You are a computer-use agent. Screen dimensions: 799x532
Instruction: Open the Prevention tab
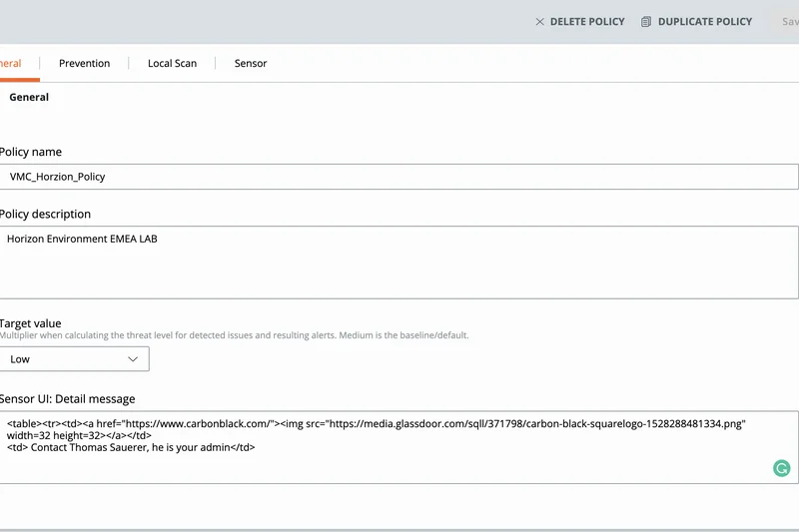84,63
